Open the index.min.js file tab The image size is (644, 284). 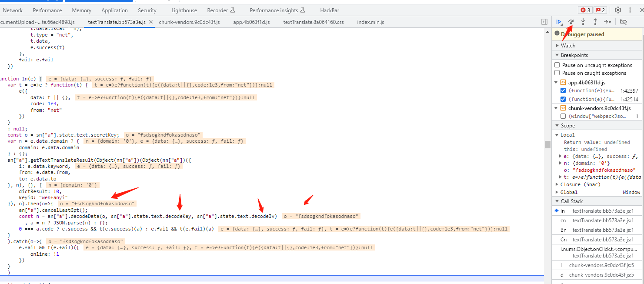pyautogui.click(x=370, y=22)
